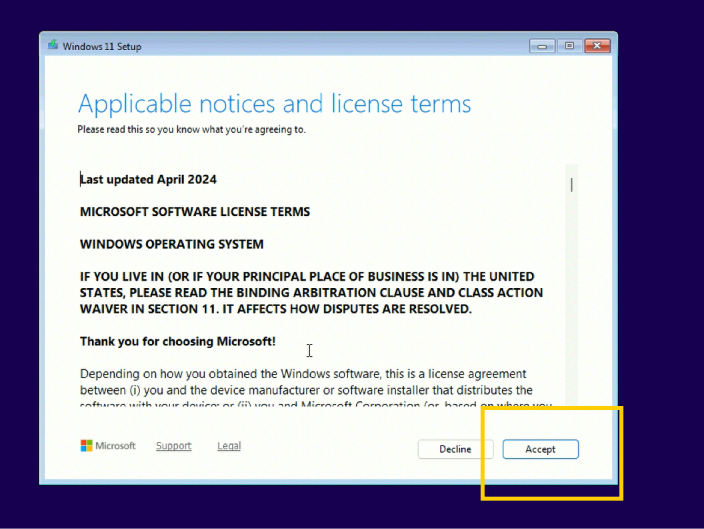704x529 pixels.
Task: Open the Support link
Action: [174, 446]
